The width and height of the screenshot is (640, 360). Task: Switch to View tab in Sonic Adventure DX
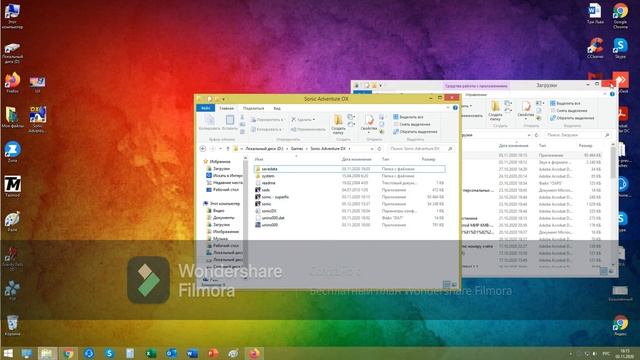click(277, 108)
